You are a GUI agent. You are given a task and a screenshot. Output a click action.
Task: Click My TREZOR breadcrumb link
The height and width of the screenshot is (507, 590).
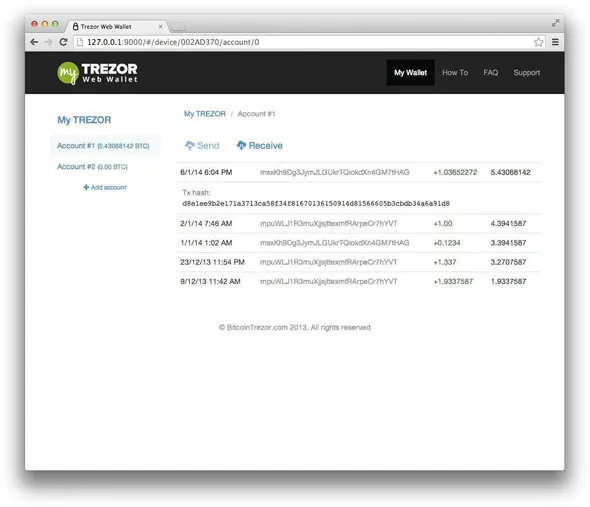pyautogui.click(x=205, y=114)
